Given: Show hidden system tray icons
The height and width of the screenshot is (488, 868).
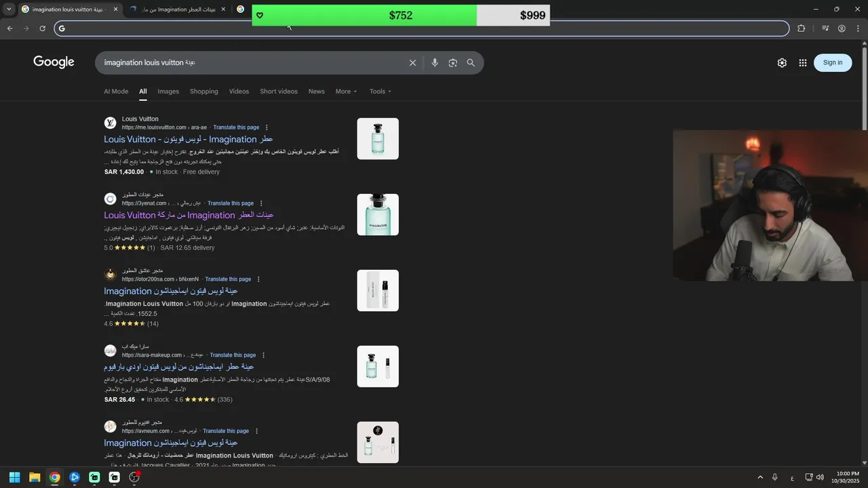Looking at the screenshot, I should pyautogui.click(x=760, y=477).
